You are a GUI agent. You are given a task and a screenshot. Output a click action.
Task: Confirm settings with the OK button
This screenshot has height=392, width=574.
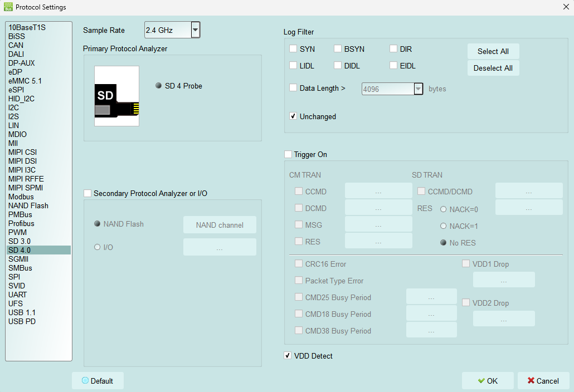pos(488,381)
